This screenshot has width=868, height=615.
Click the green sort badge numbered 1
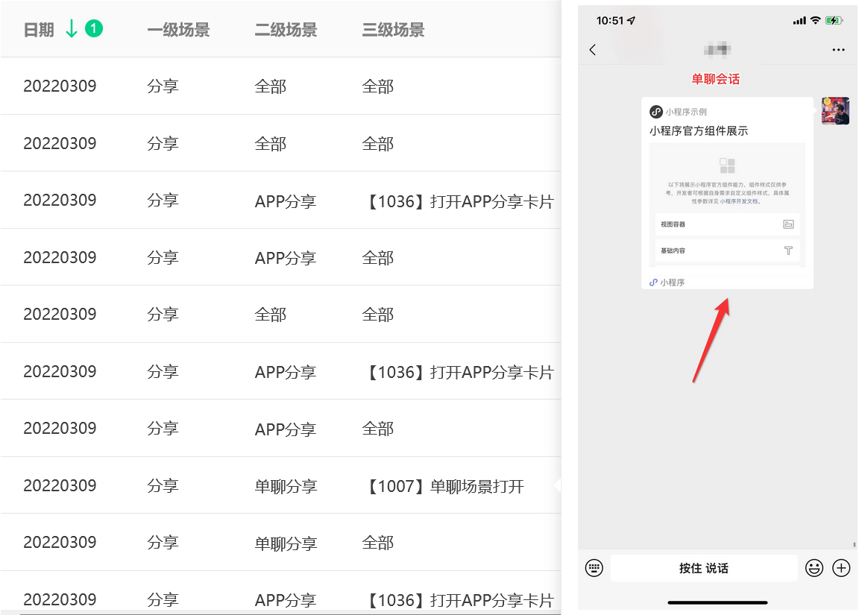93,28
